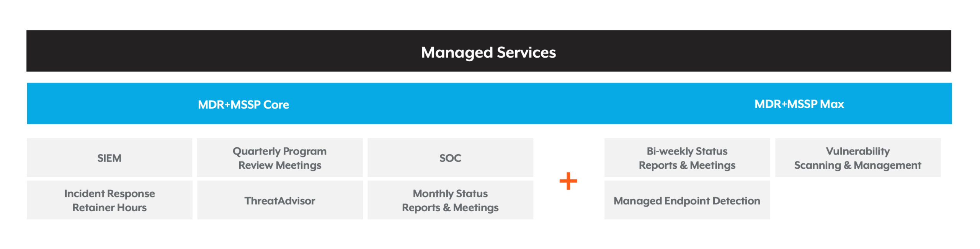Choose the ThreatAdvisor tile

click(280, 200)
